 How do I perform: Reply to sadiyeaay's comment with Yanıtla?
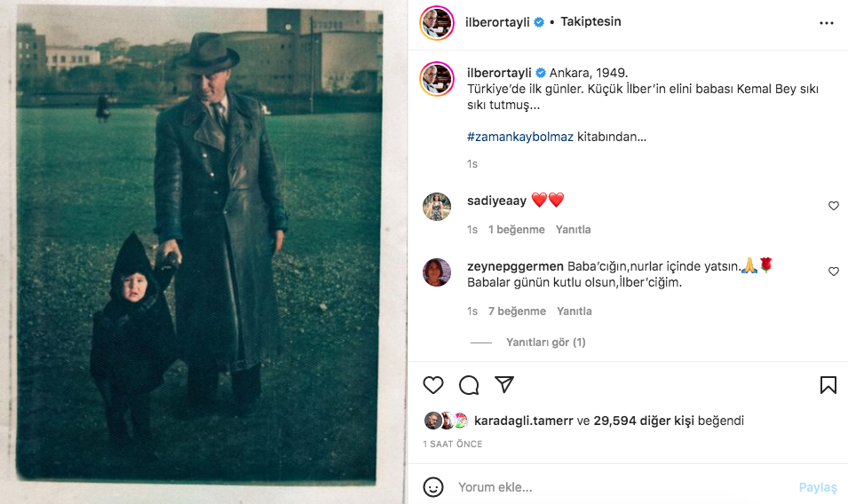click(x=573, y=230)
